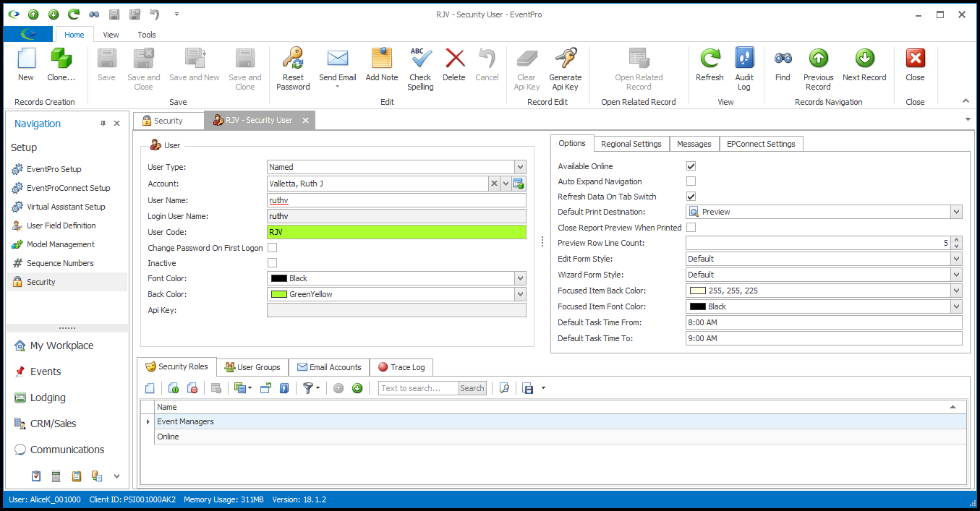
Task: Create a new record via ribbon New
Action: click(x=26, y=65)
